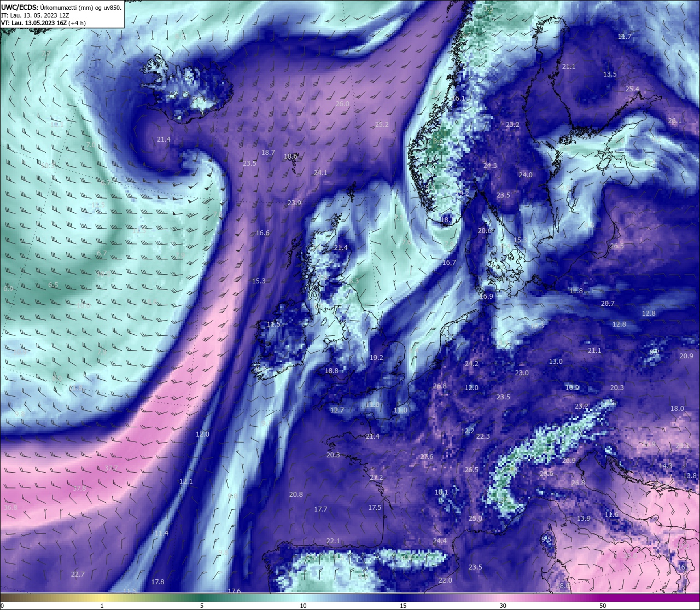Screen dimensions: 700x610
Task: Click the '13.5' value in the northeast
Action: click(610, 74)
